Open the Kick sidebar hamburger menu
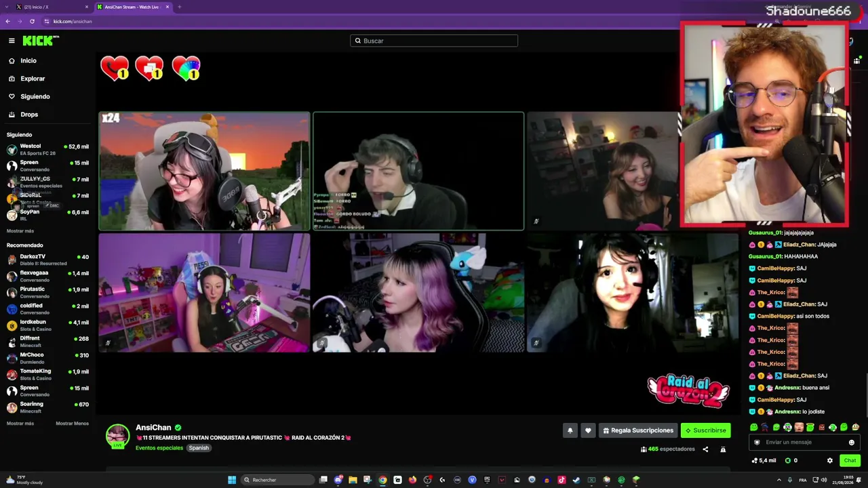Viewport: 868px width, 488px height. [x=12, y=41]
